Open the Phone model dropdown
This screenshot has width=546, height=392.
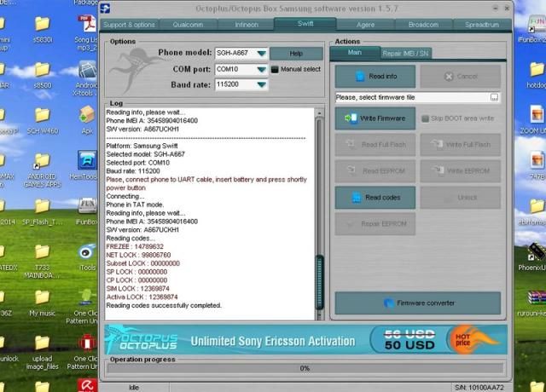pyautogui.click(x=261, y=54)
